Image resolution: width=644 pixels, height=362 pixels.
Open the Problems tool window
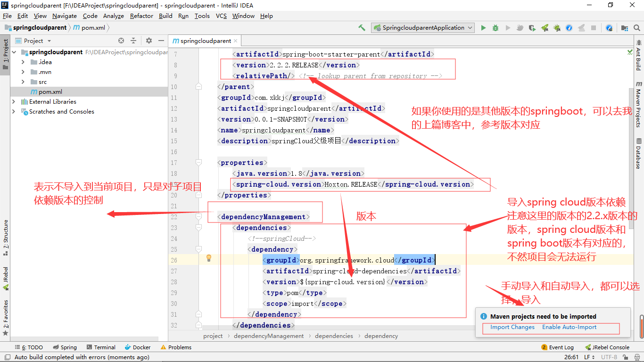point(176,347)
